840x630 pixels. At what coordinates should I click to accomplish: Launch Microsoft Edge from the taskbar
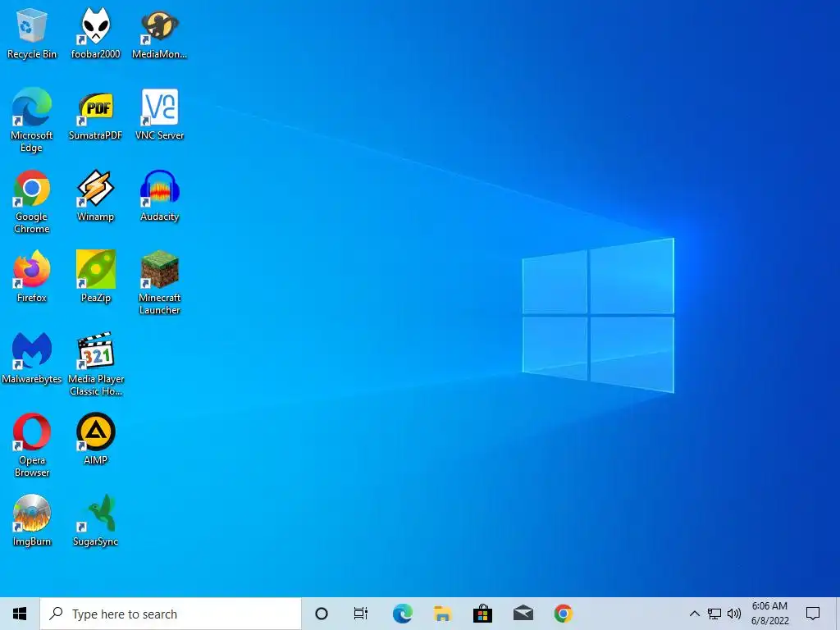click(402, 614)
